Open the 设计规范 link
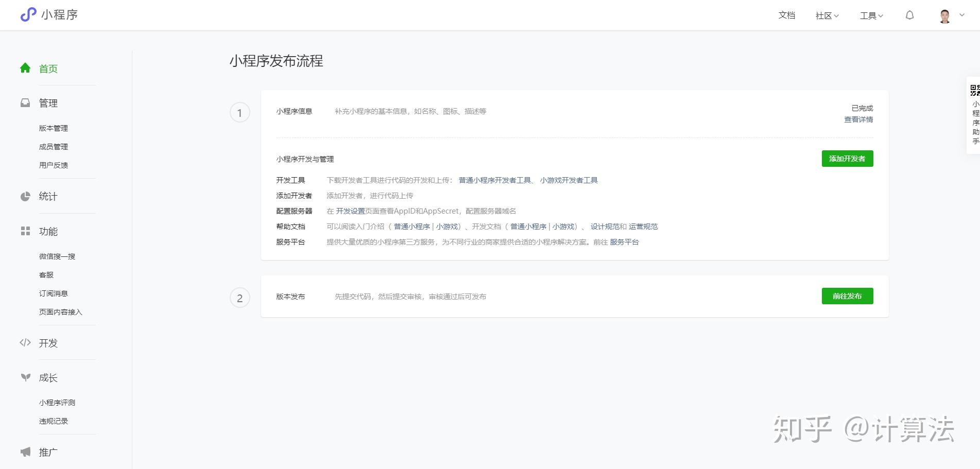The width and height of the screenshot is (980, 469). coord(605,227)
